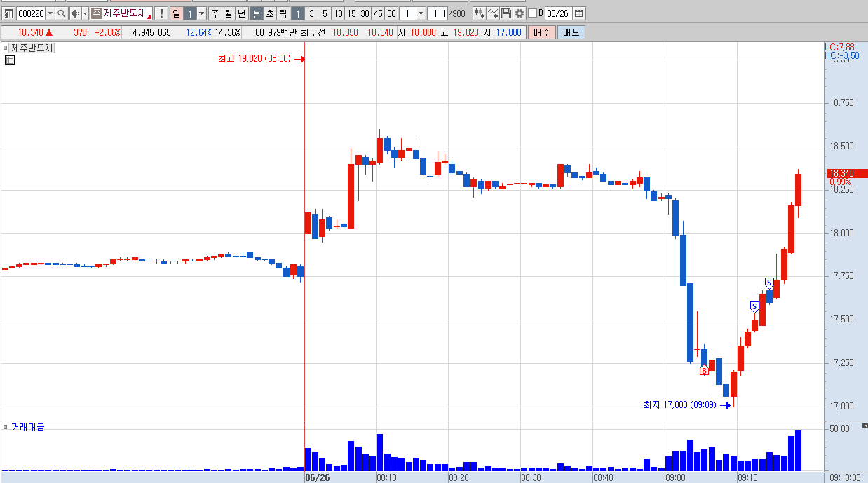Expand the daily period number dropdown
Image resolution: width=868 pixels, height=483 pixels.
(x=201, y=13)
